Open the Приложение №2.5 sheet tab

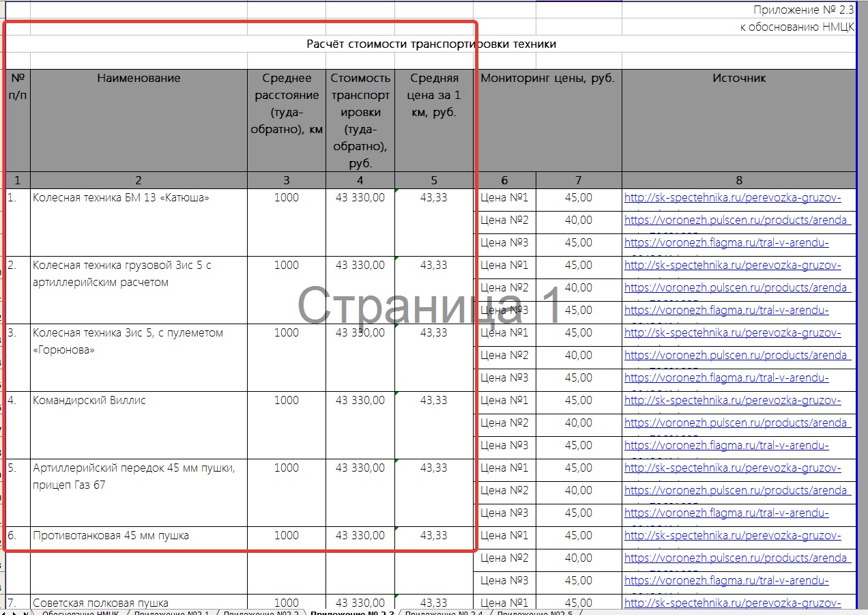[x=534, y=613]
